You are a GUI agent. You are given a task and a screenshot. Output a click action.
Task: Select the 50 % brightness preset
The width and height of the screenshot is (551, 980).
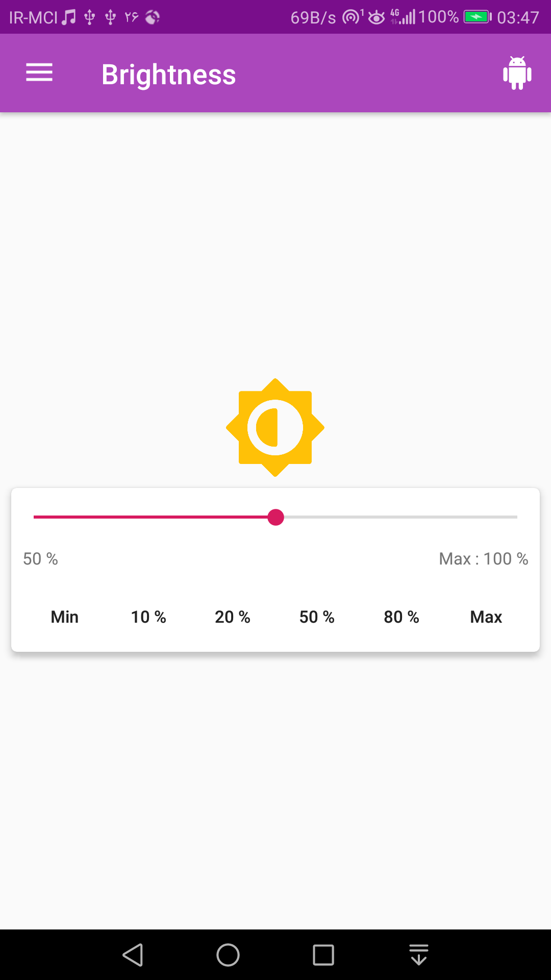point(317,617)
